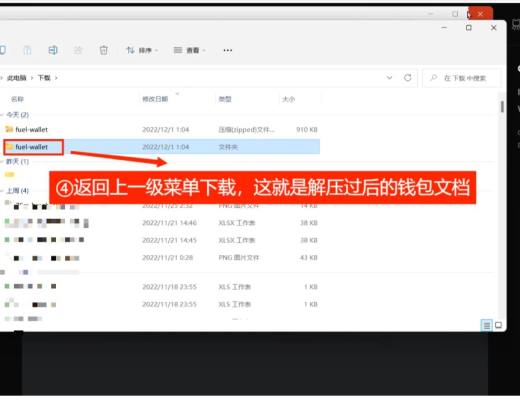Expand the address bar history dropdown

coord(389,78)
